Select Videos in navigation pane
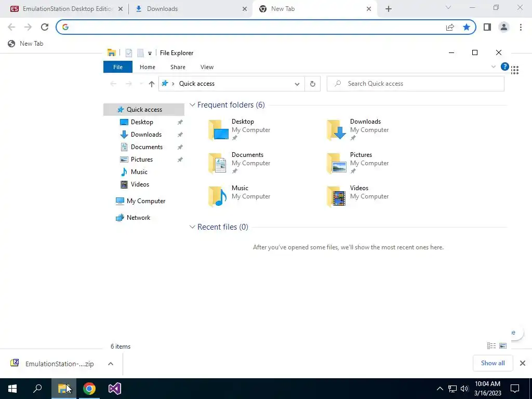The width and height of the screenshot is (532, 399). click(140, 184)
